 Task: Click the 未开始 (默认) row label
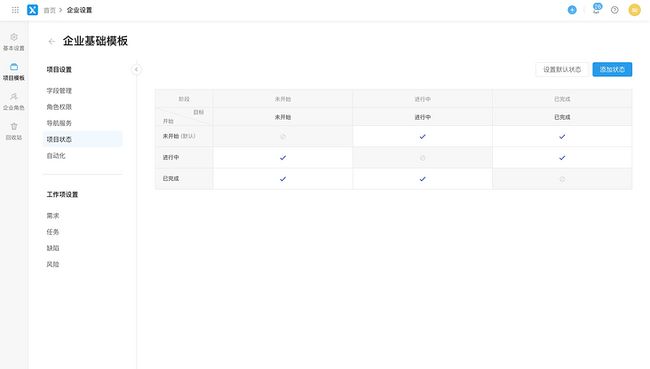tap(179, 136)
